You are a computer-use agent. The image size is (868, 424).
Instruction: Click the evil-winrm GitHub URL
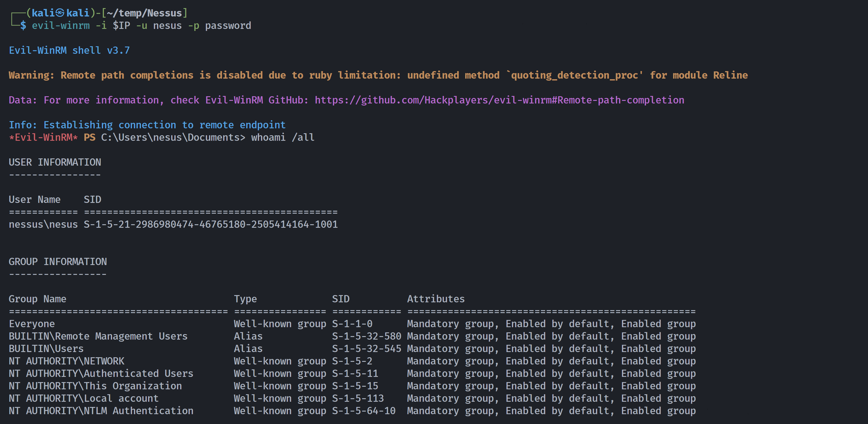point(499,100)
